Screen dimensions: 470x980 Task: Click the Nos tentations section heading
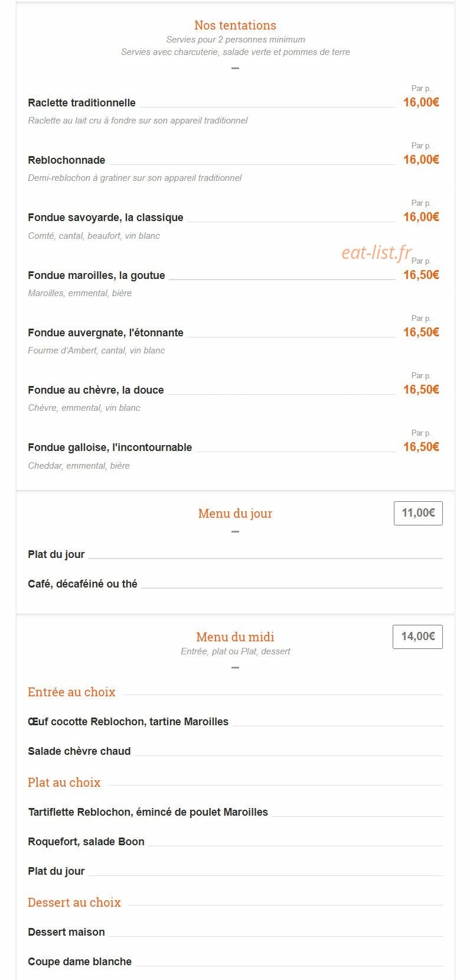coord(235,25)
